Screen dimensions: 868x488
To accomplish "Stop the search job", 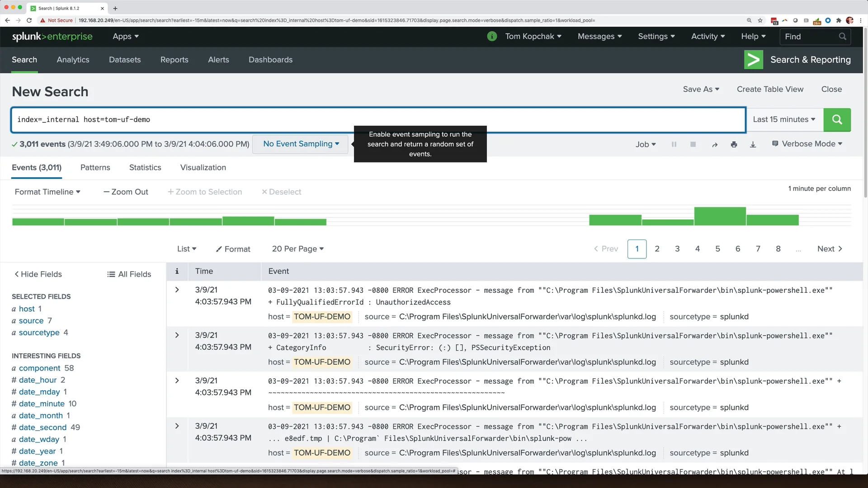I will pyautogui.click(x=693, y=145).
